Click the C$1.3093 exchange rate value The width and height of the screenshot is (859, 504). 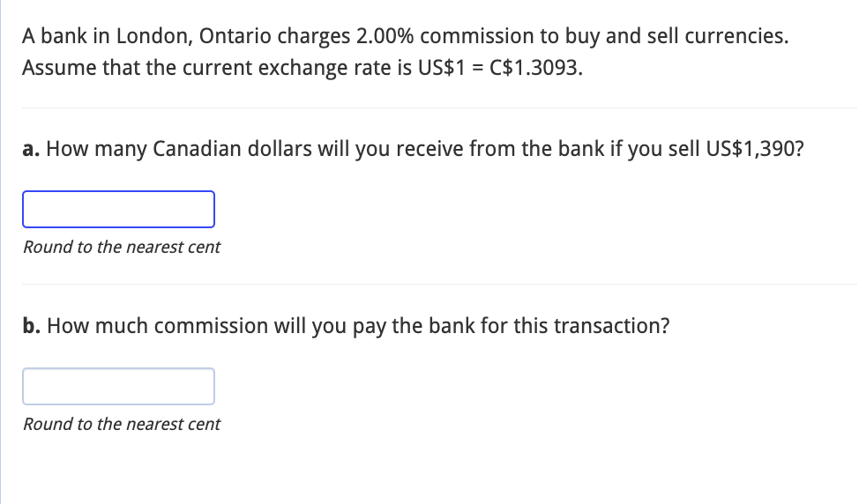(x=536, y=68)
